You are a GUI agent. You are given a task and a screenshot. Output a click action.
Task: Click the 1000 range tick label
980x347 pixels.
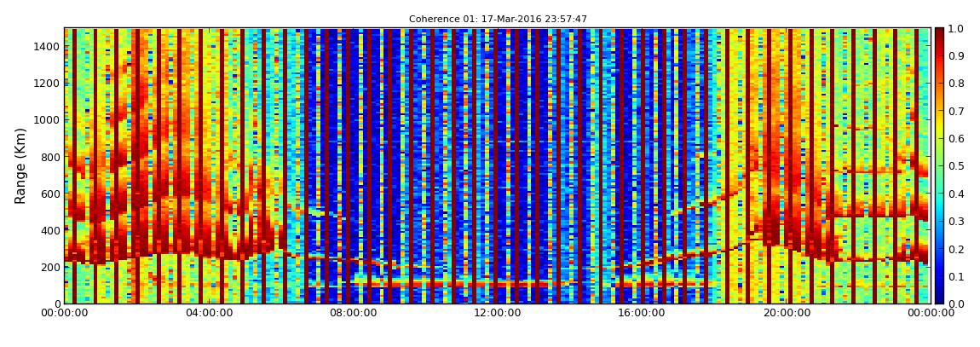tap(48, 120)
